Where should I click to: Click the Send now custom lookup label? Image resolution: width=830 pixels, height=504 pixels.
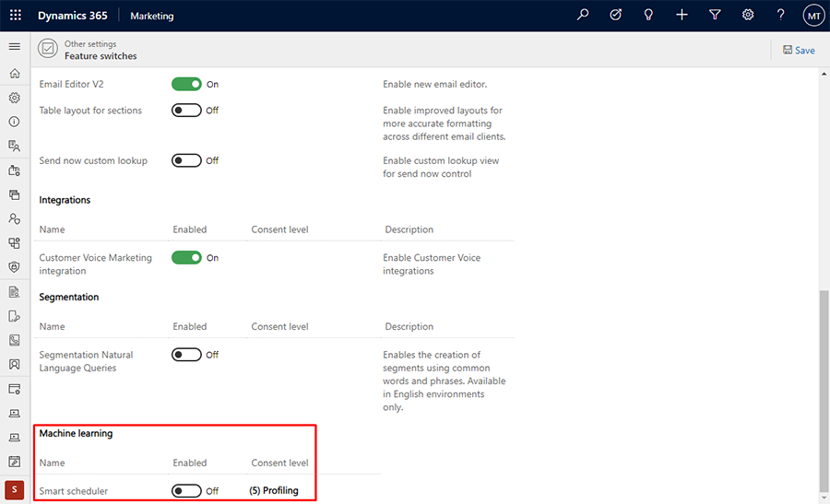(x=93, y=160)
